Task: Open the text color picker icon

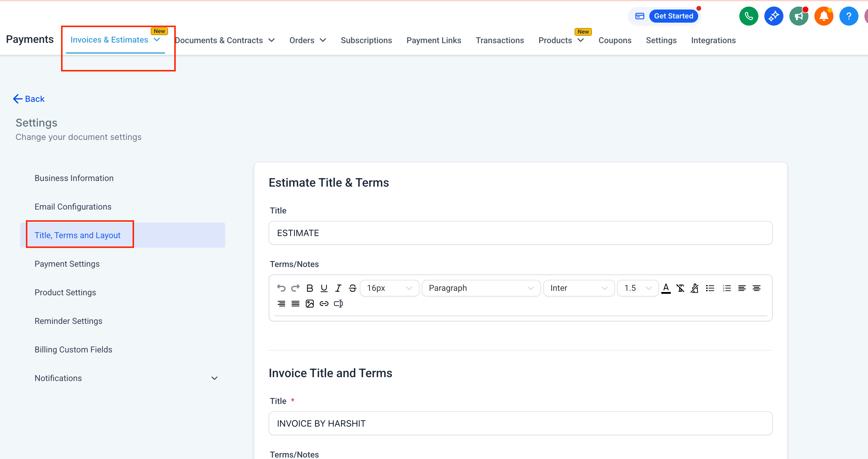Action: [666, 288]
